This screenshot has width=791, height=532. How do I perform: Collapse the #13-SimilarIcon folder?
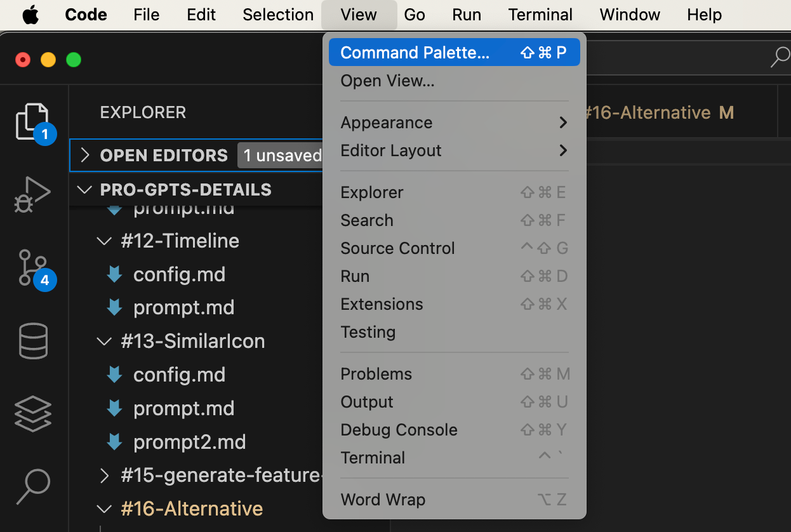coord(103,342)
